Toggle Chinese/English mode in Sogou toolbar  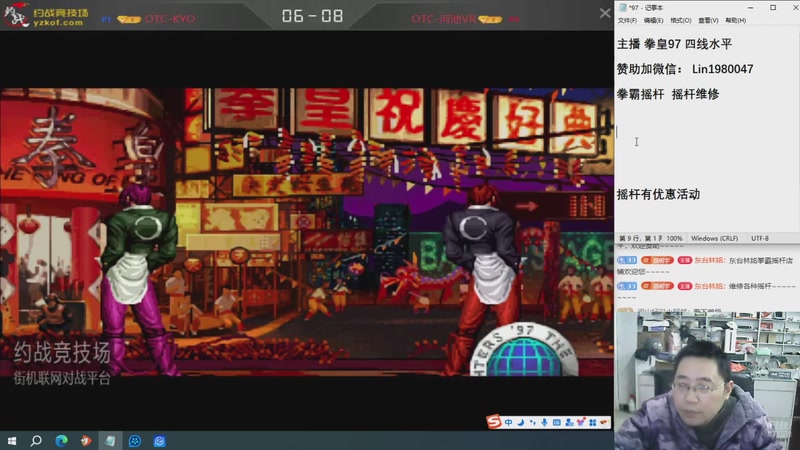pyautogui.click(x=509, y=422)
